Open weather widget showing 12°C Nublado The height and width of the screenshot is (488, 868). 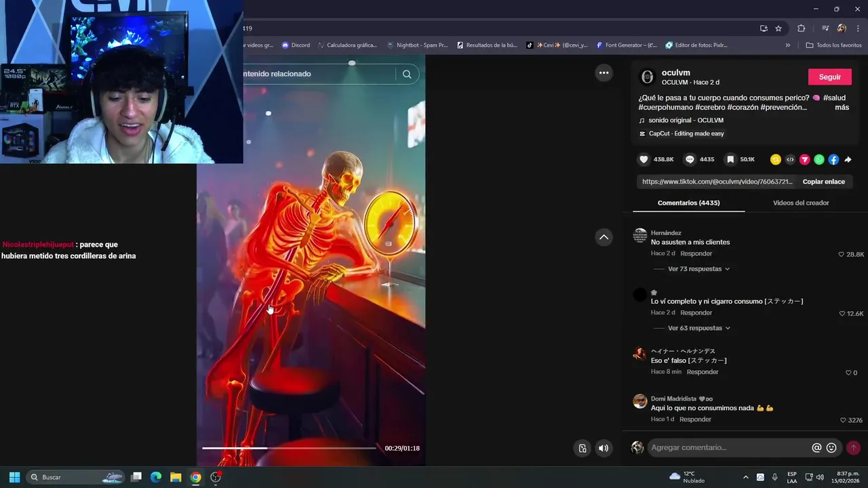687,477
